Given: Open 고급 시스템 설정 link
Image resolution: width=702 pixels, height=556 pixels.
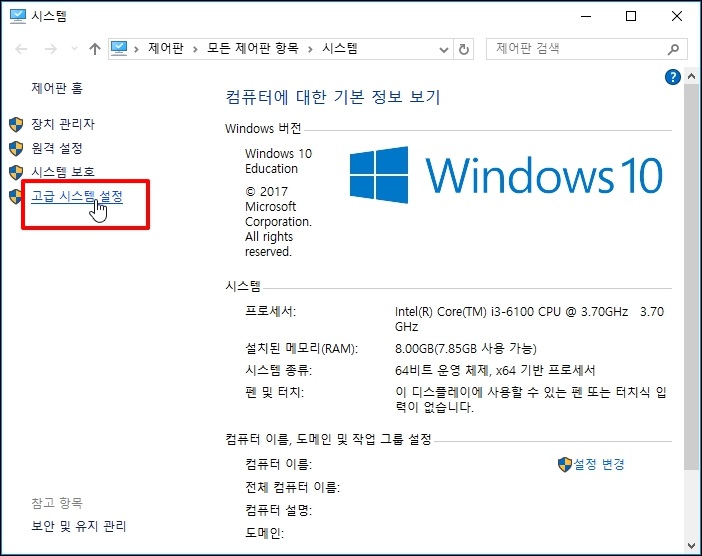Looking at the screenshot, I should pyautogui.click(x=77, y=197).
